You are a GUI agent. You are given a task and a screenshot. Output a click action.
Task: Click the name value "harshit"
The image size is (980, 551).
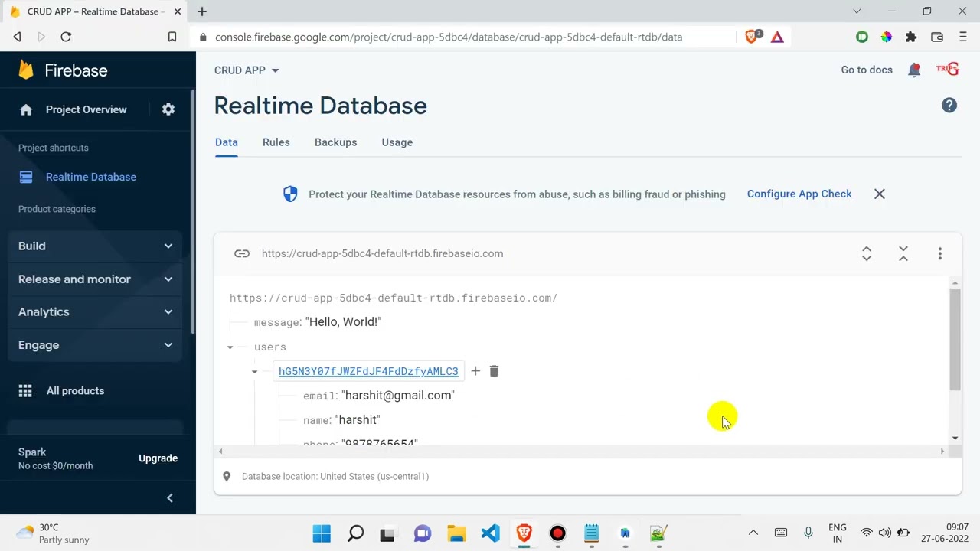(x=358, y=420)
